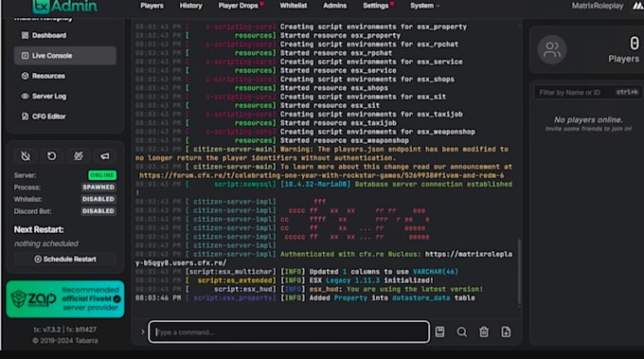Image resolution: width=644 pixels, height=359 pixels.
Task: Click the ctrl+k shortcut badge
Action: coord(627,93)
